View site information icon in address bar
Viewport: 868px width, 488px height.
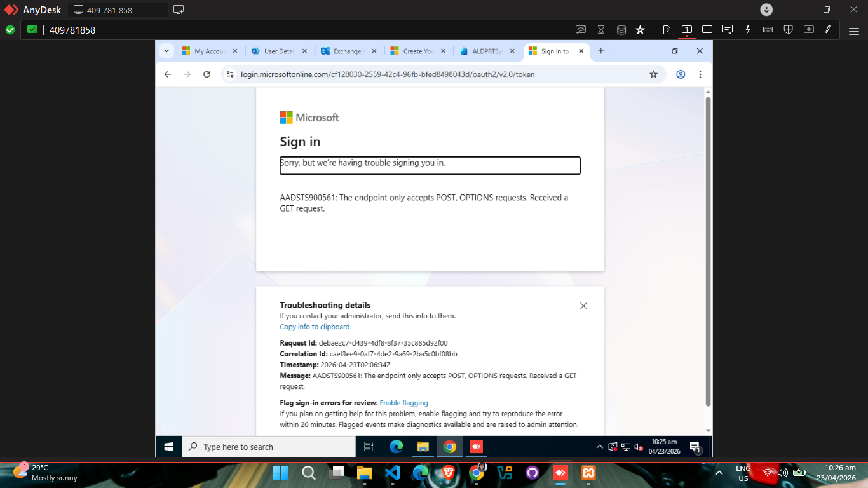[x=231, y=74]
